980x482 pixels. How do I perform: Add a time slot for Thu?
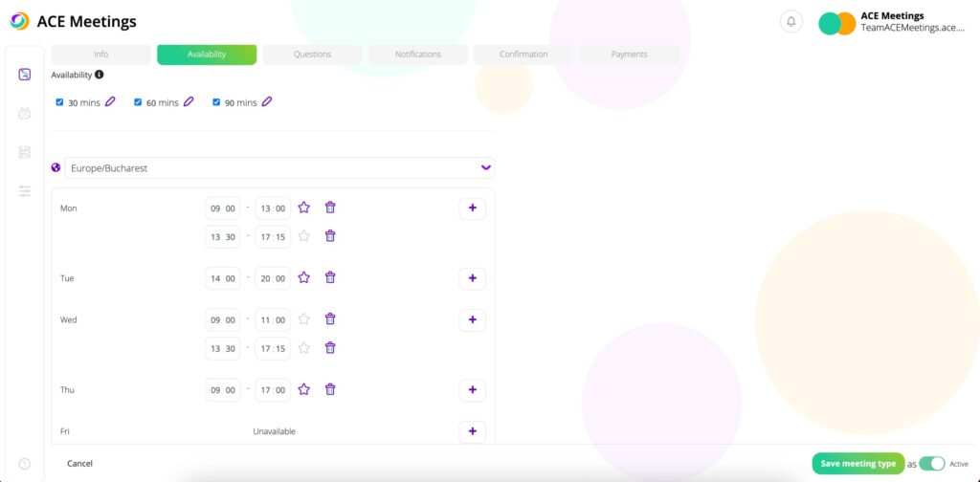(x=473, y=390)
